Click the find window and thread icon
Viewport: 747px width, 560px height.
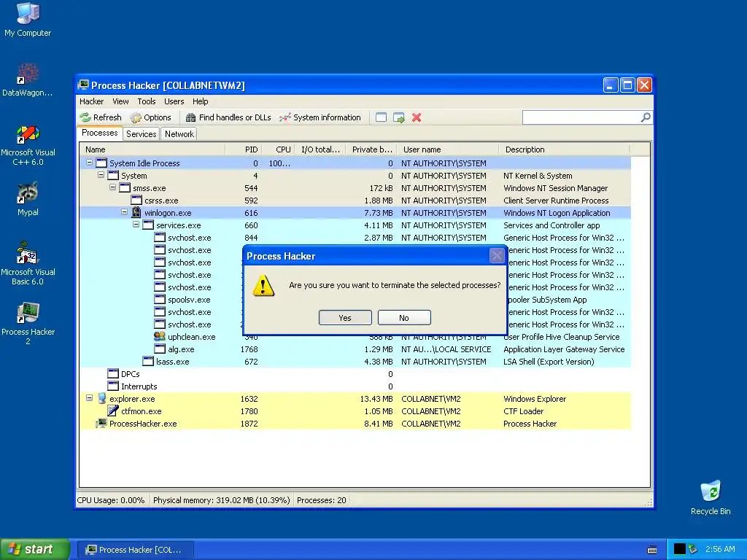pos(399,117)
